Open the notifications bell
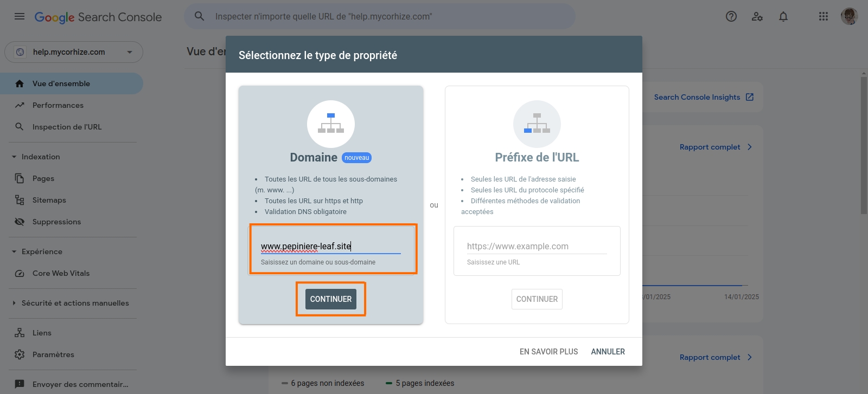 (783, 16)
